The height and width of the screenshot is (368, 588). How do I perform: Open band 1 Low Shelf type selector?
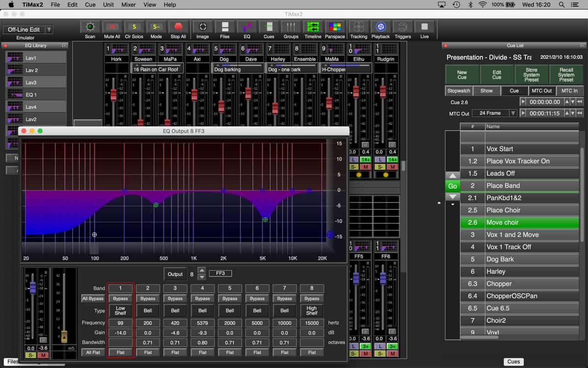[x=120, y=310]
